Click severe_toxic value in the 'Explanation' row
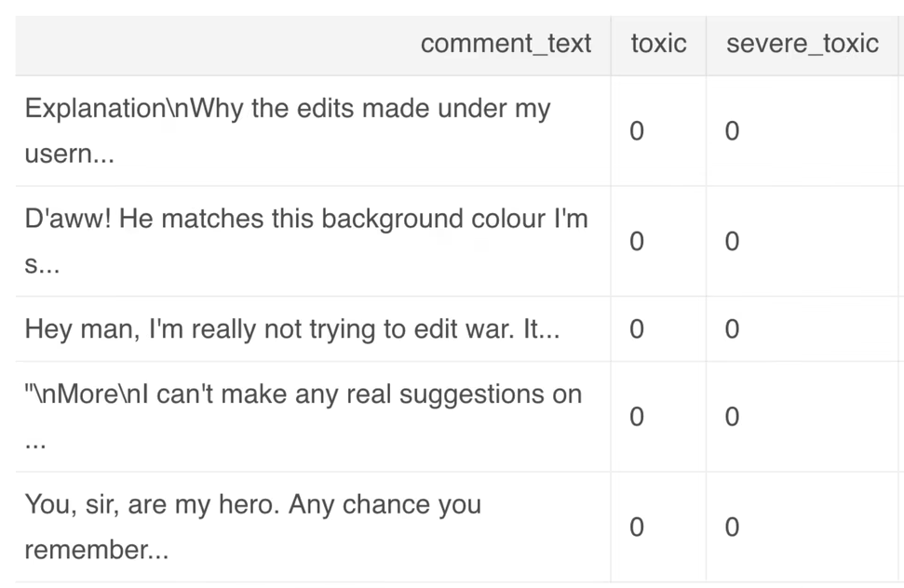Screen dimensions: 904x588 click(x=732, y=131)
